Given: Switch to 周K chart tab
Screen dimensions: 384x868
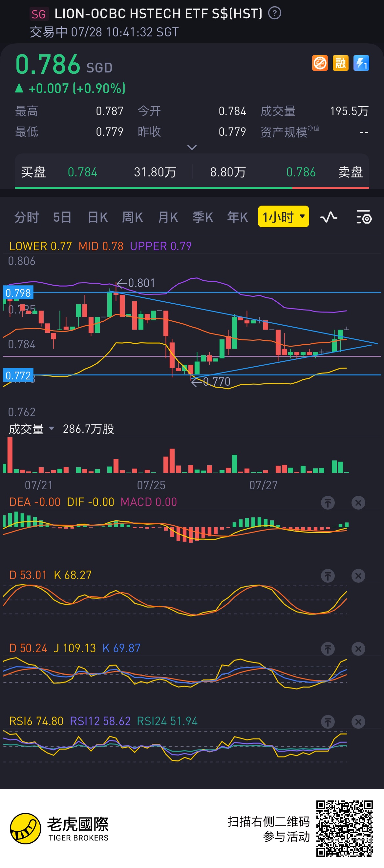Looking at the screenshot, I should coord(133,217).
